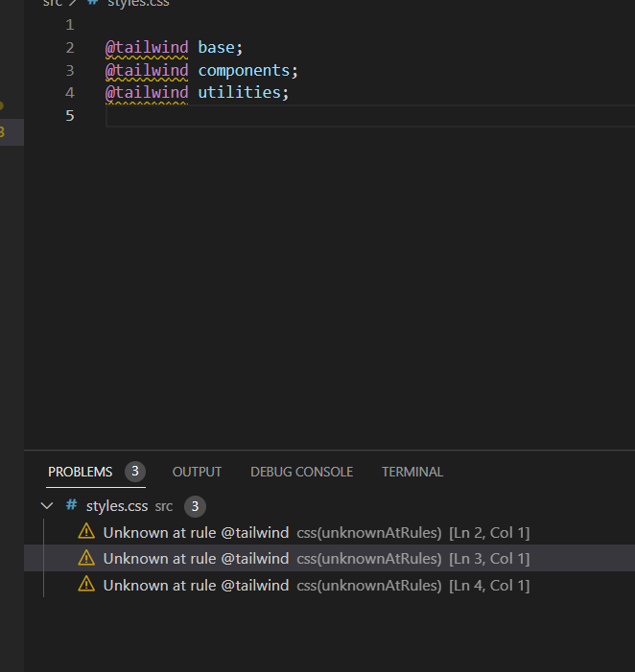Click @tailwind on the base line
The height and width of the screenshot is (672, 635).
(147, 47)
